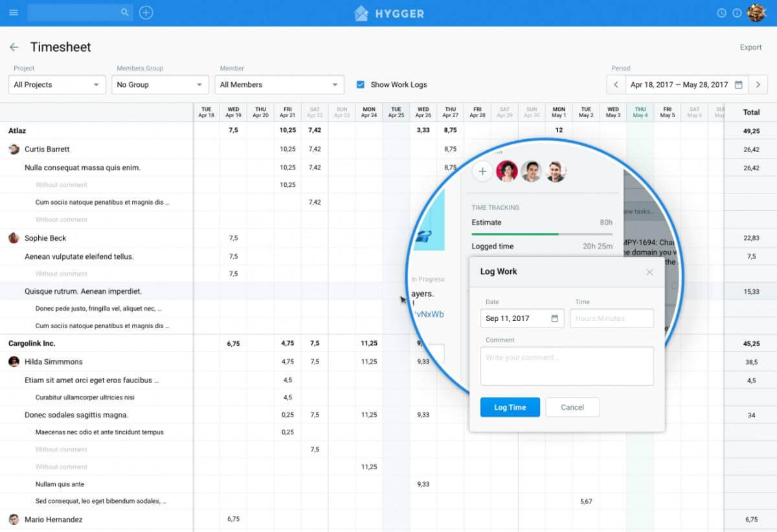Expand the All Members dropdown
This screenshot has width=777, height=532.
(x=279, y=85)
